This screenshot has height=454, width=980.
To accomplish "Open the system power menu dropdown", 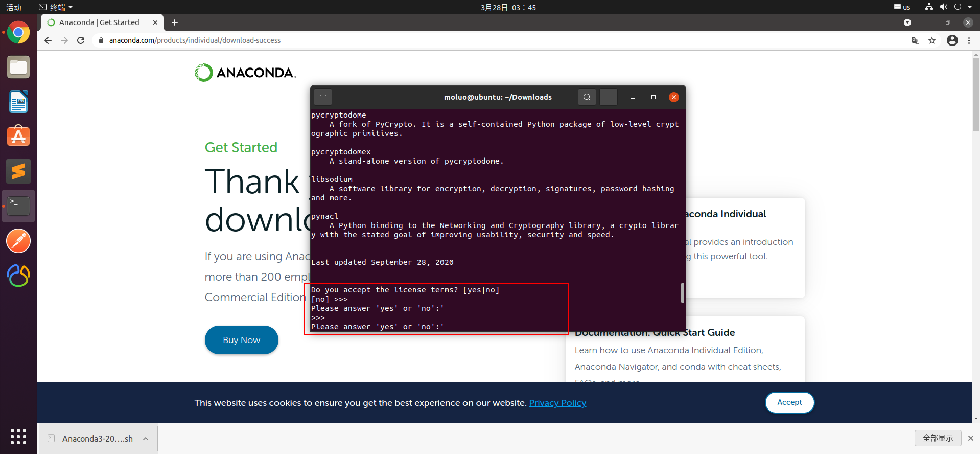I will point(970,7).
